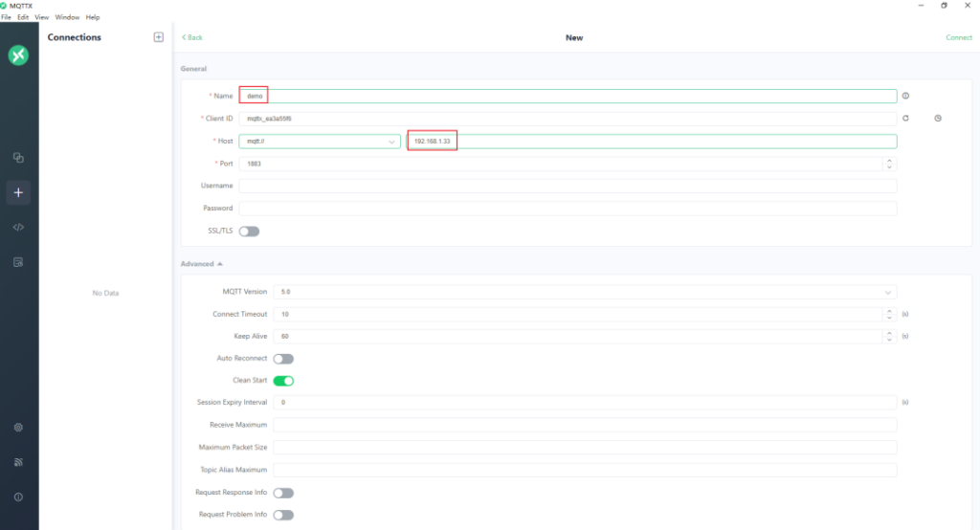Collapse the Advanced section
The height and width of the screenshot is (530, 980).
coord(201,264)
